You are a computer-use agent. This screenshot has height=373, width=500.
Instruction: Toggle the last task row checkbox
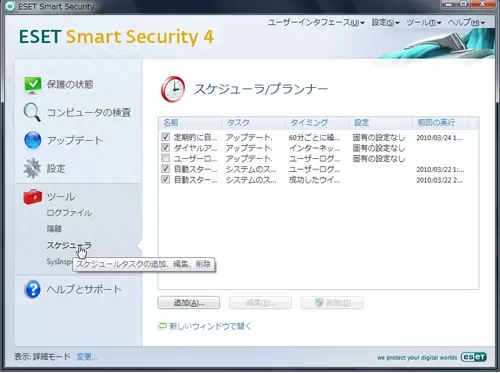pyautogui.click(x=165, y=179)
